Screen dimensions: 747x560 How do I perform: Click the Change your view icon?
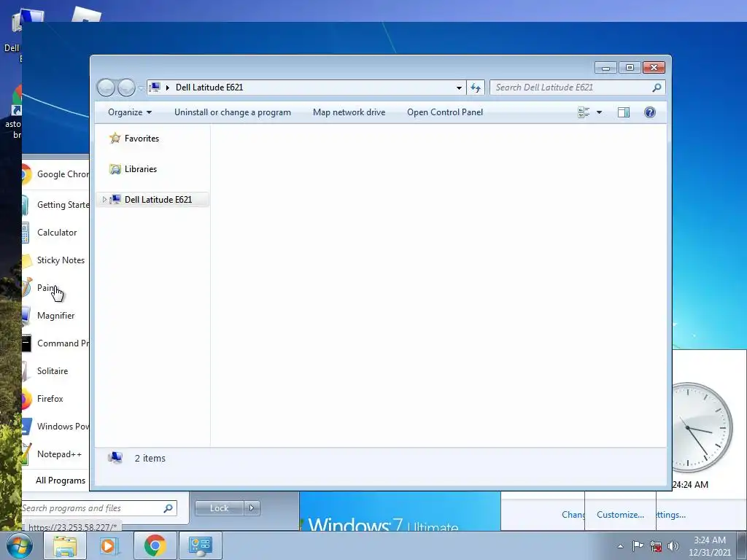click(584, 112)
